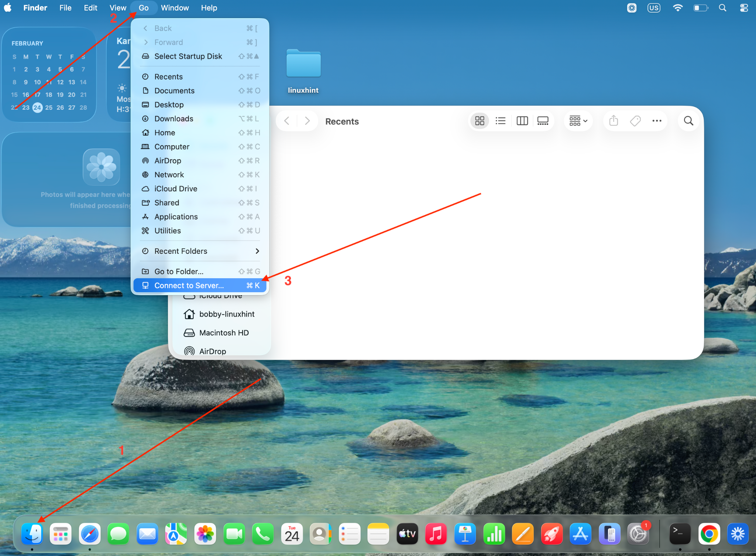Click the Share icon in Finder toolbar
This screenshot has height=556, width=756.
[x=614, y=121]
